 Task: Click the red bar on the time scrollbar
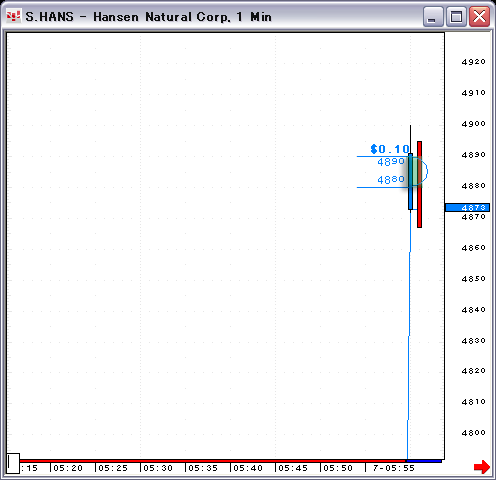click(x=213, y=461)
